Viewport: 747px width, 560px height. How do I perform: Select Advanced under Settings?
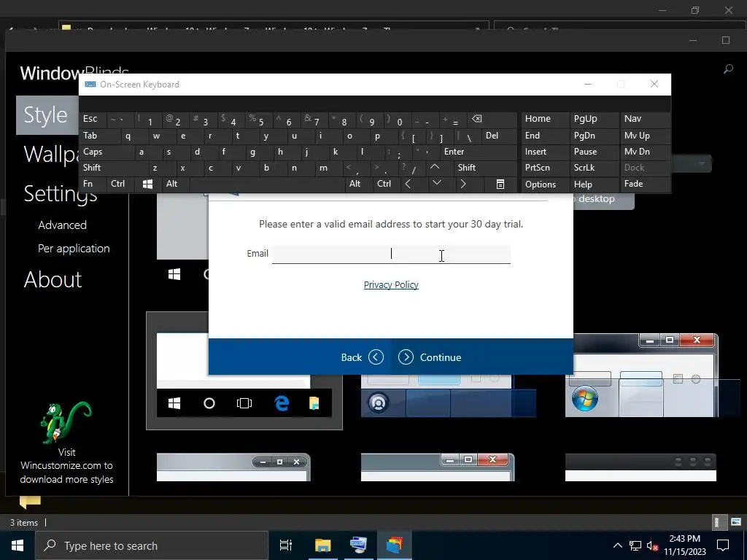(63, 225)
